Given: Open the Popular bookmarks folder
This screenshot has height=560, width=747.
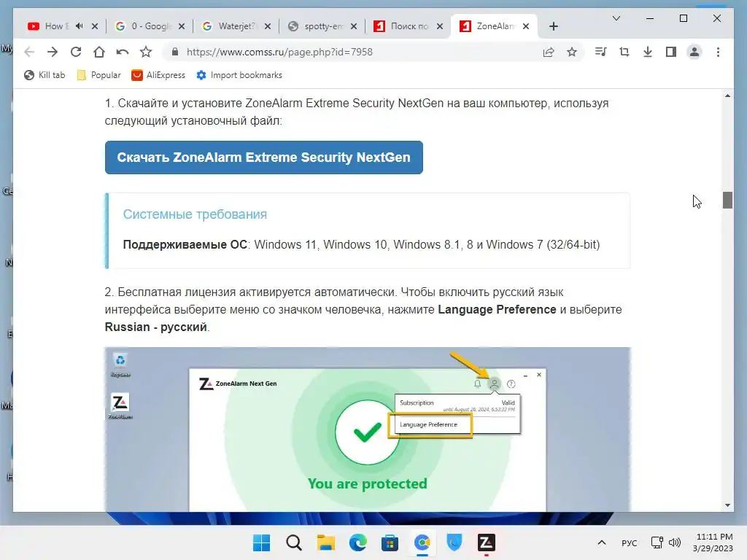Looking at the screenshot, I should click(x=98, y=75).
